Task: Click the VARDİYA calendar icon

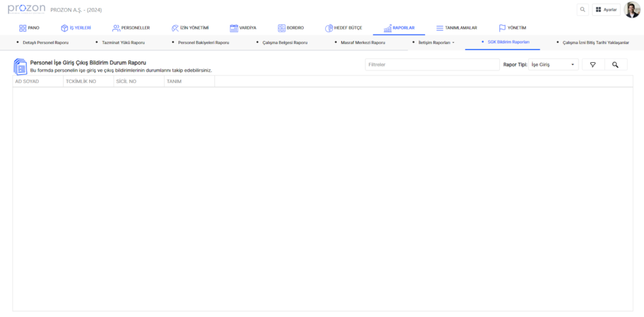Action: (234, 28)
